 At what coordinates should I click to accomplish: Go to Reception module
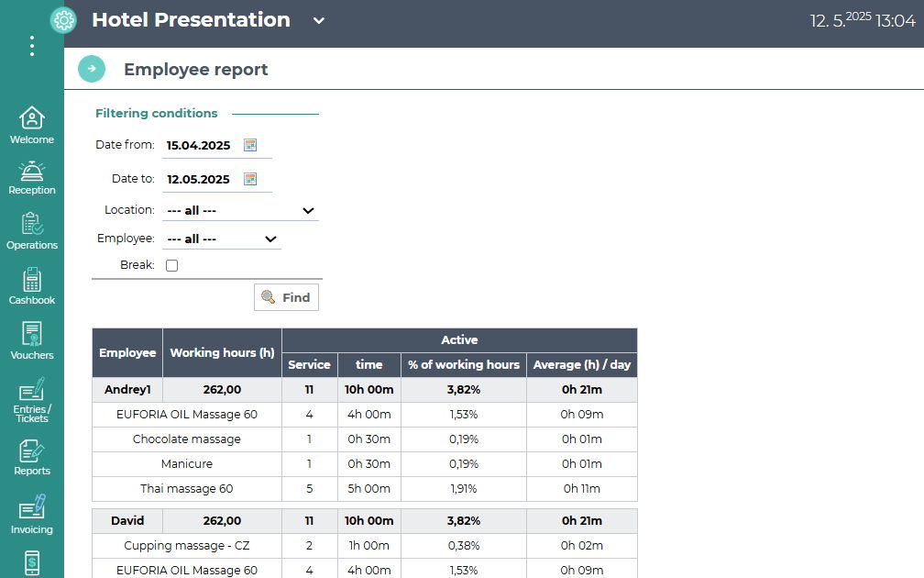(32, 178)
